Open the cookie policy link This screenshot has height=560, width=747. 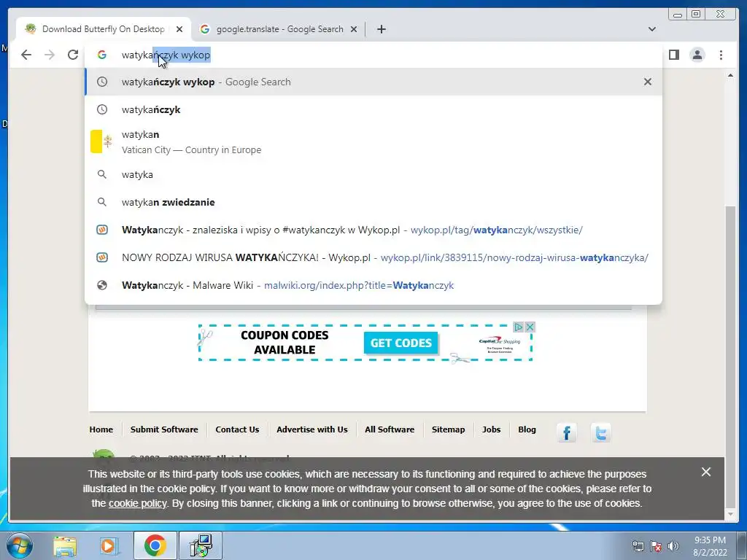[138, 503]
